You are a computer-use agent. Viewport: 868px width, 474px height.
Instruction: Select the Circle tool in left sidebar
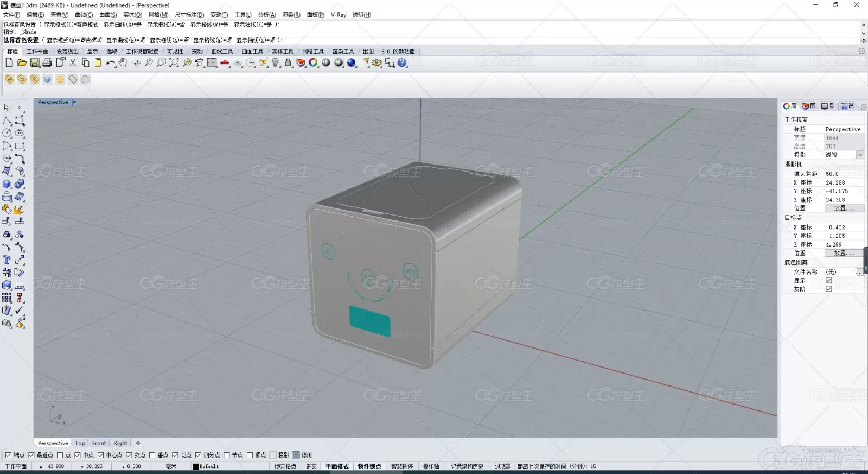[x=7, y=133]
